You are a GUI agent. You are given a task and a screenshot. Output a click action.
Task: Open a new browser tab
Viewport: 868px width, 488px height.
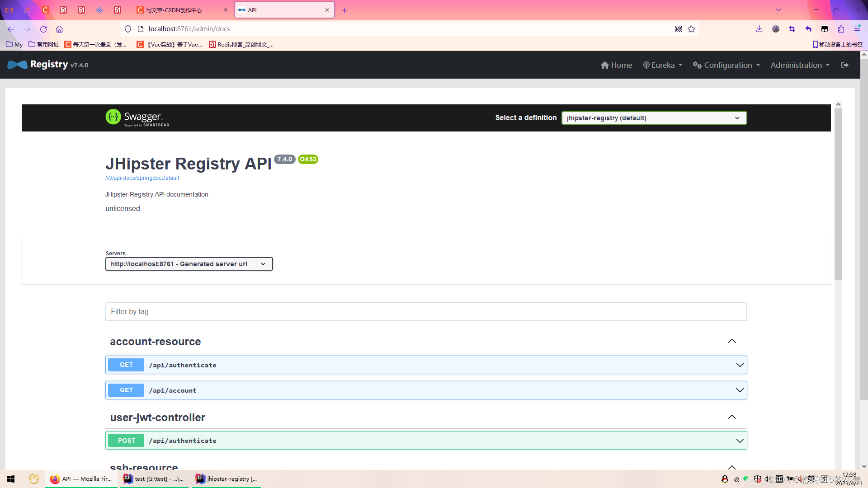[344, 10]
